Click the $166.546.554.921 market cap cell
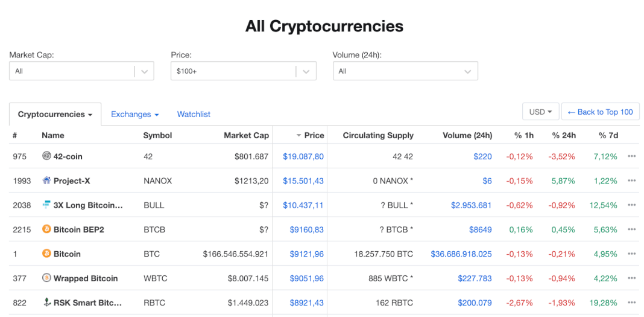Image resolution: width=644 pixels, height=317 pixels. coord(236,254)
